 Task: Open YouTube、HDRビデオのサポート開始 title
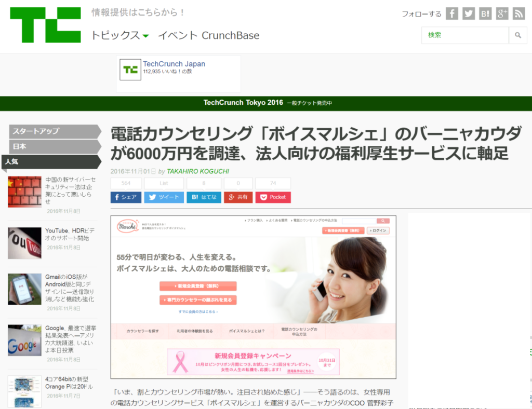tap(70, 234)
